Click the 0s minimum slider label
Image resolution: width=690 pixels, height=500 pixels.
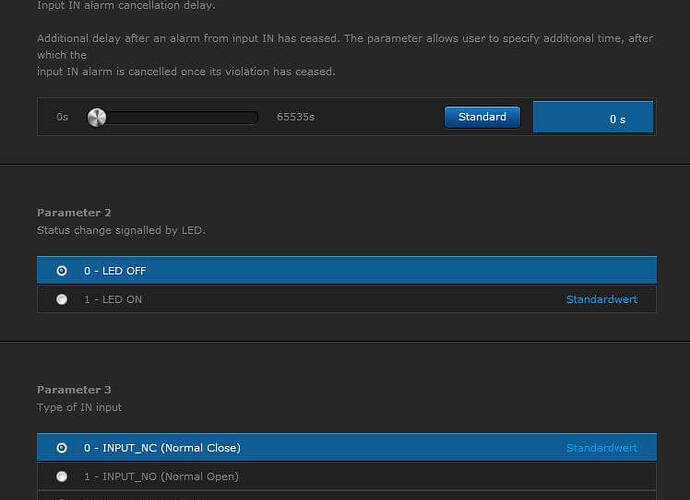[62, 117]
